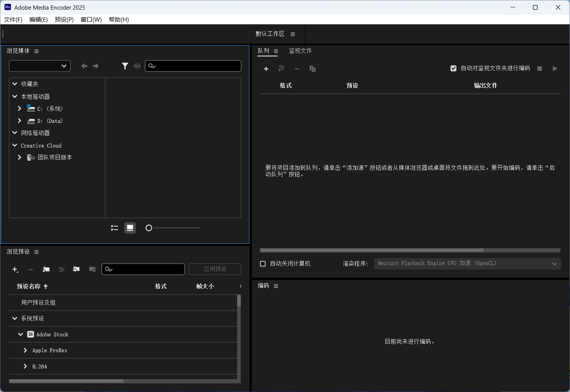Open the media browser location dropdown
Screen dimensions: 570x392
(x=40, y=66)
